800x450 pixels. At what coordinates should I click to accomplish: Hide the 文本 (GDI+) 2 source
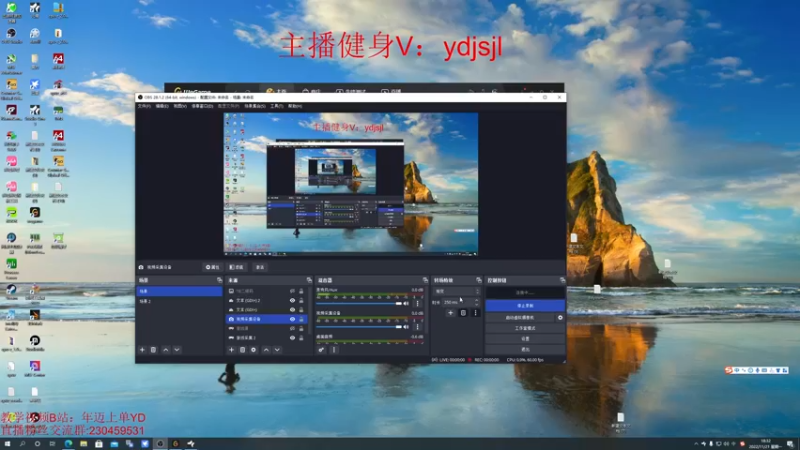(x=292, y=301)
